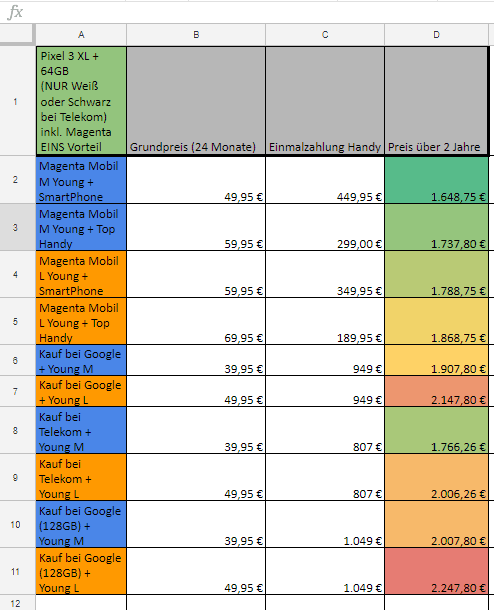The height and width of the screenshot is (610, 494).
Task: Click the 1.907,80 € total cell
Action: pyautogui.click(x=436, y=360)
